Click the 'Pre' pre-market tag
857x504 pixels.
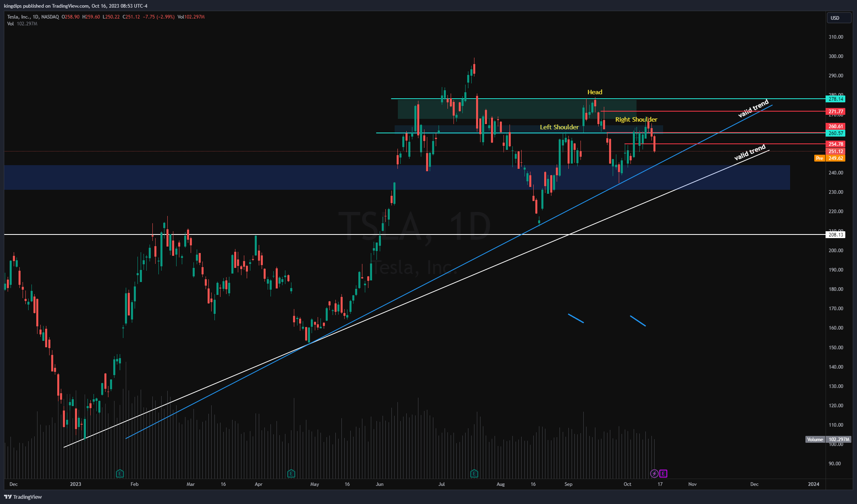point(820,158)
